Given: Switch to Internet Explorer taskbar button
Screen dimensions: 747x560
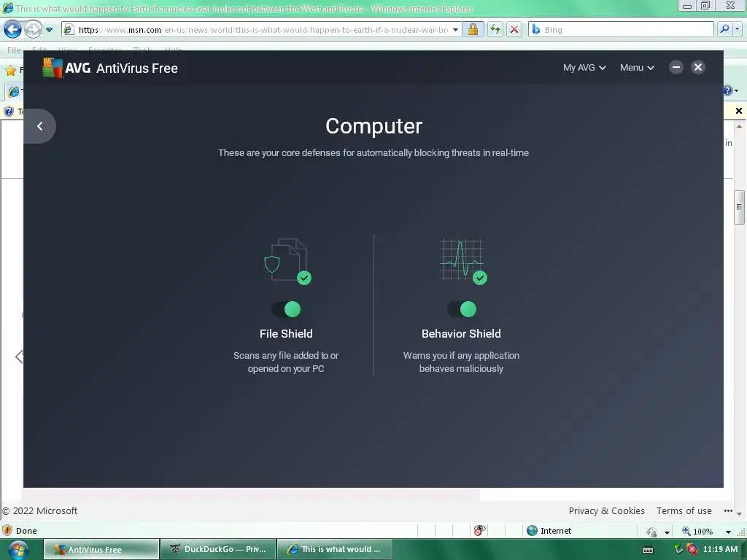Looking at the screenshot, I should tap(335, 549).
